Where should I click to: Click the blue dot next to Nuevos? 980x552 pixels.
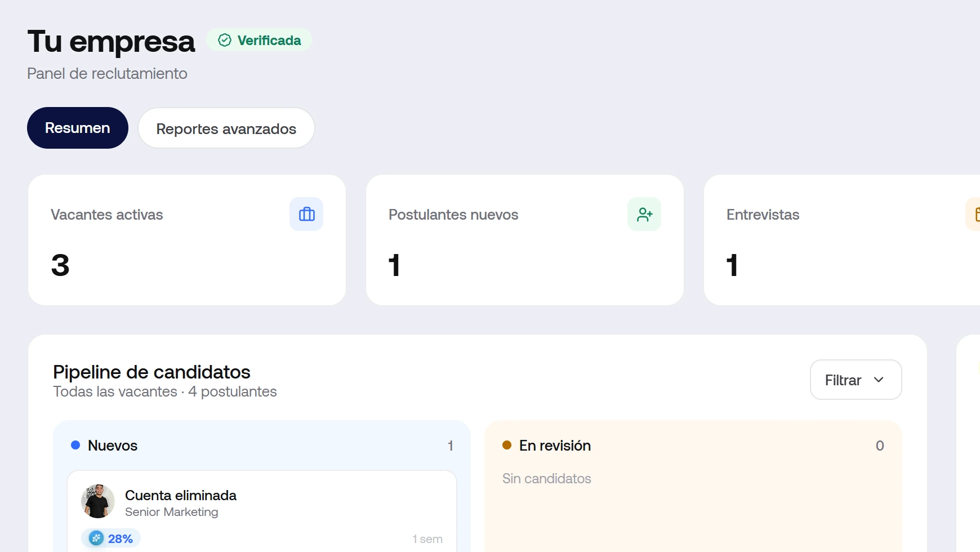click(75, 445)
